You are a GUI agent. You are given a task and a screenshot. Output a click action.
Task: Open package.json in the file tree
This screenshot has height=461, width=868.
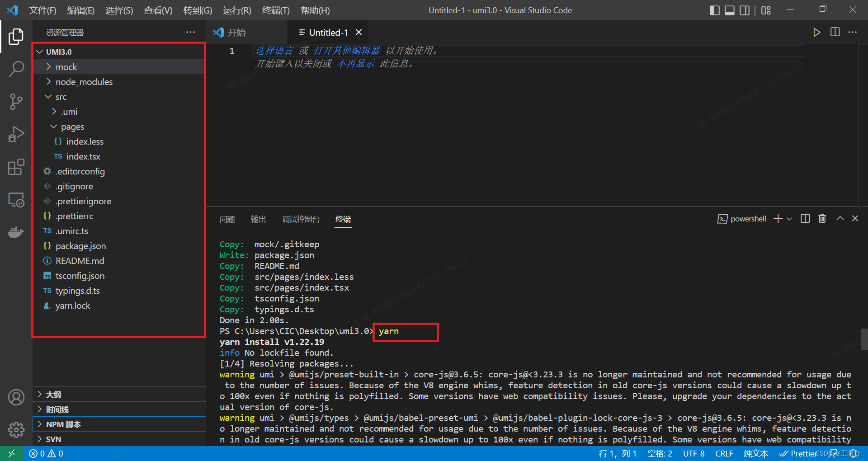pos(119,246)
